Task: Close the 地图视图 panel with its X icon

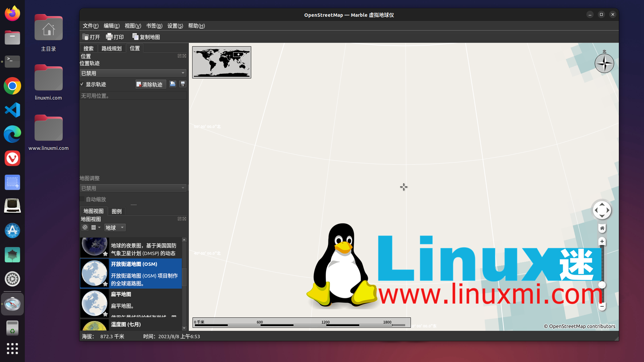Action: [x=184, y=219]
